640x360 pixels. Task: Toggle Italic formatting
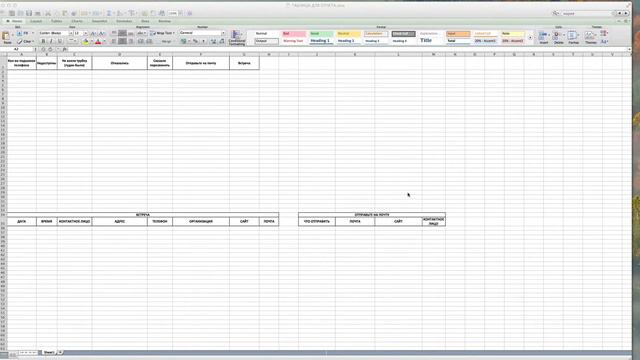[x=51, y=41]
